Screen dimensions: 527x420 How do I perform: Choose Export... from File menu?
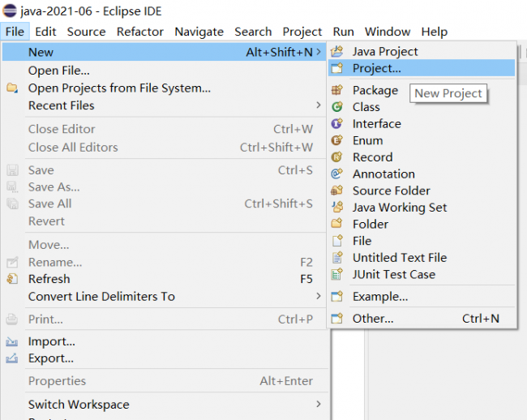(164, 358)
